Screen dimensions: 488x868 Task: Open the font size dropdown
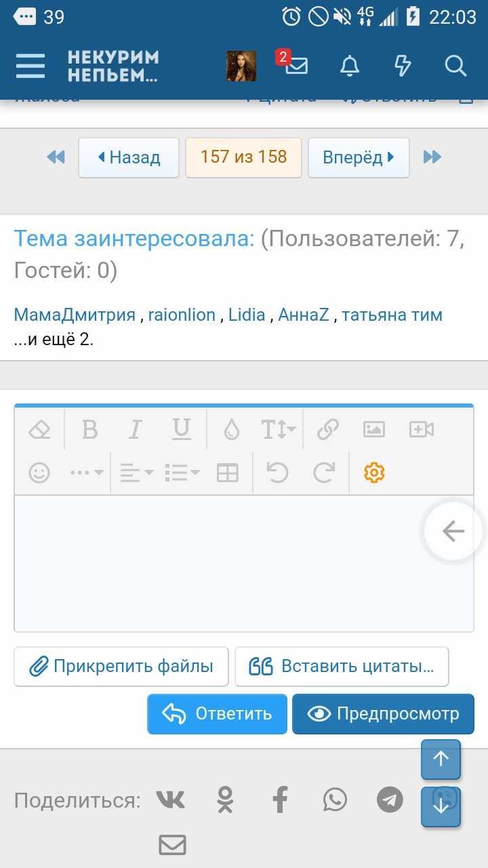click(278, 429)
